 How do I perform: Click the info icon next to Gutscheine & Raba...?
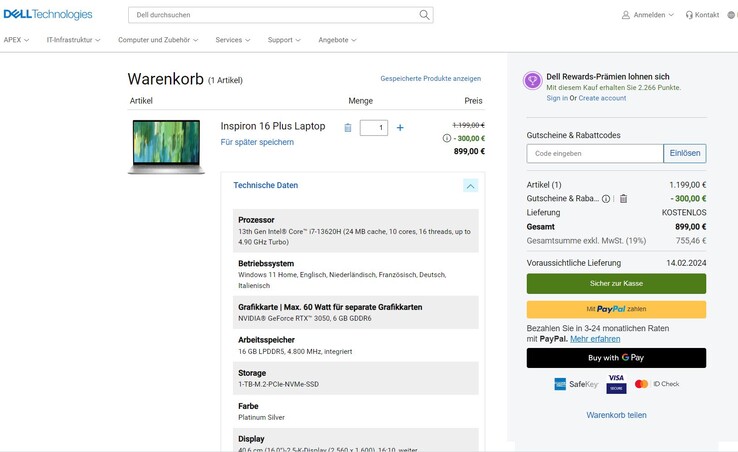(606, 199)
